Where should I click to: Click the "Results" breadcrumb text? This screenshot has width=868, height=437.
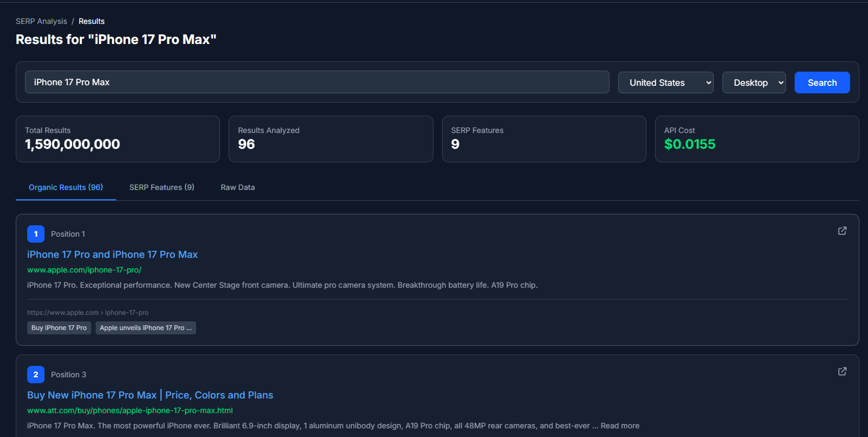(x=92, y=21)
